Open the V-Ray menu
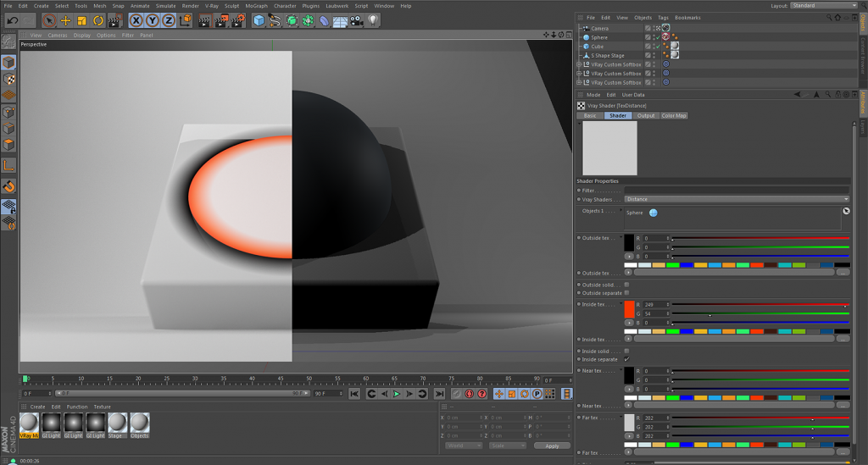The width and height of the screenshot is (868, 465). (x=211, y=6)
